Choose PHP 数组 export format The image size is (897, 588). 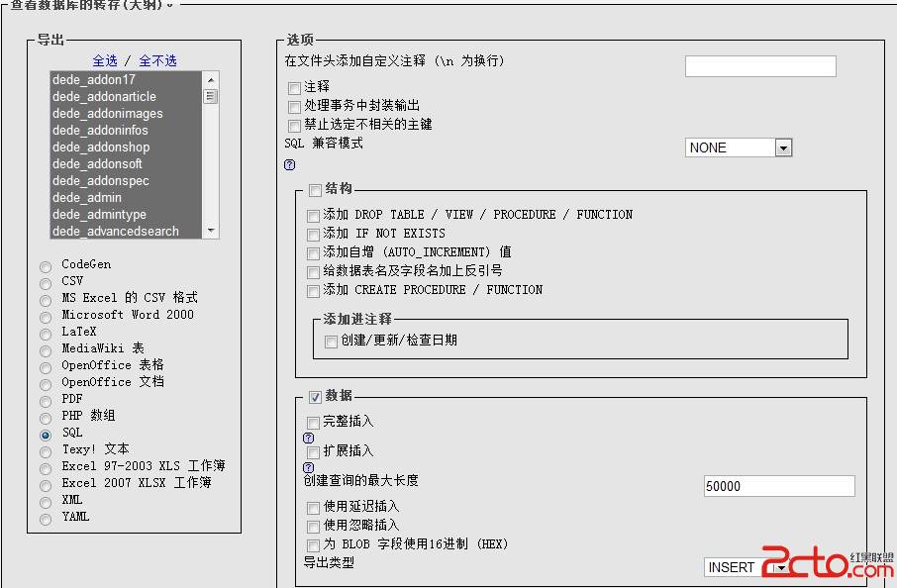point(46,418)
